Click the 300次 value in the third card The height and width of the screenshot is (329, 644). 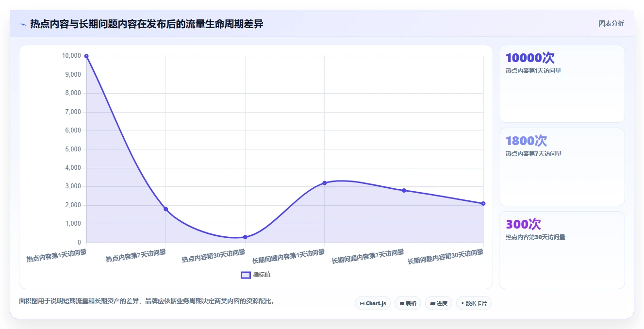[523, 224]
